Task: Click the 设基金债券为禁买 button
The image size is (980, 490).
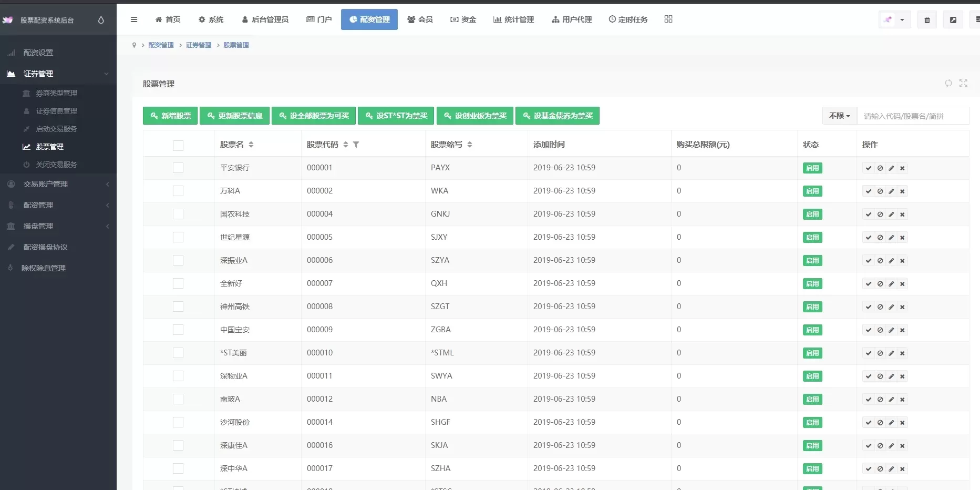Action: (x=558, y=116)
